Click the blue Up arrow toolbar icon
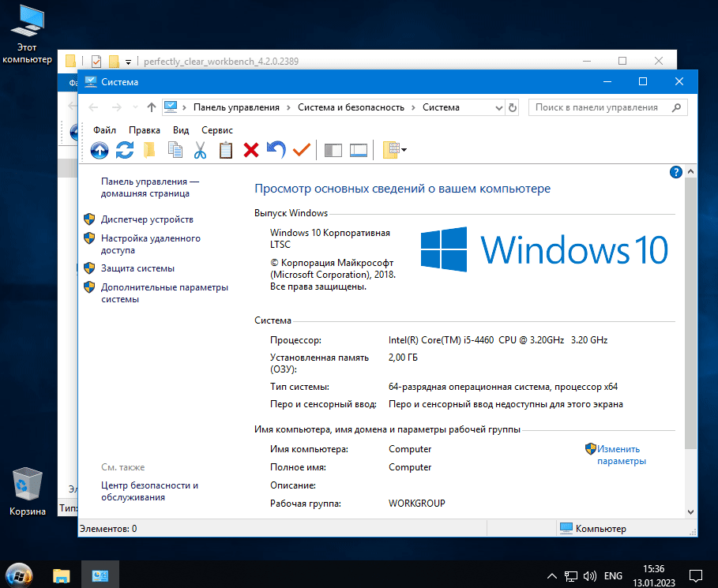Image resolution: width=718 pixels, height=588 pixels. 100,150
